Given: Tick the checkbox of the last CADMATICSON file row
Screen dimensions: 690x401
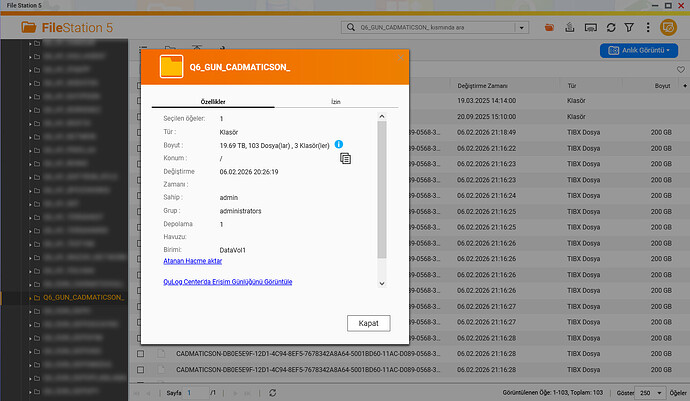Looking at the screenshot, I should point(141,370).
